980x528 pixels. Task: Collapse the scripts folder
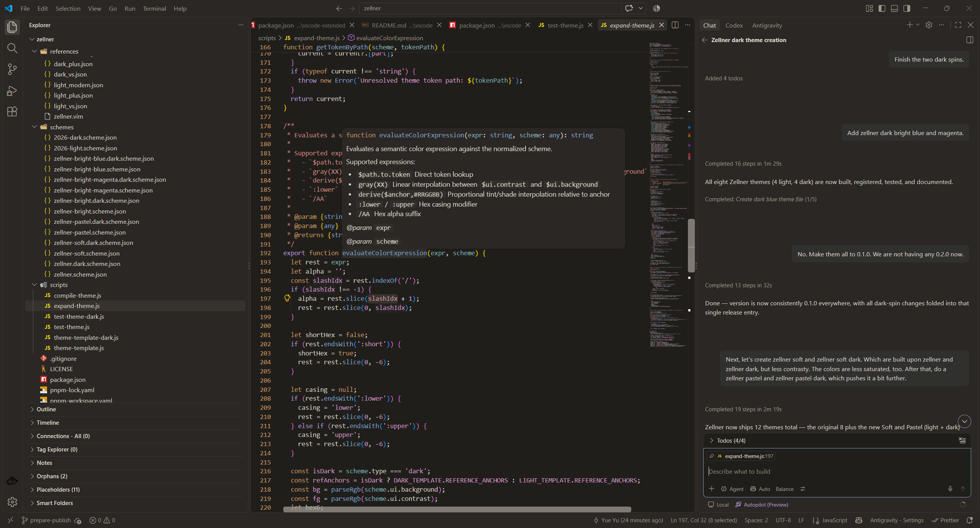[35, 285]
